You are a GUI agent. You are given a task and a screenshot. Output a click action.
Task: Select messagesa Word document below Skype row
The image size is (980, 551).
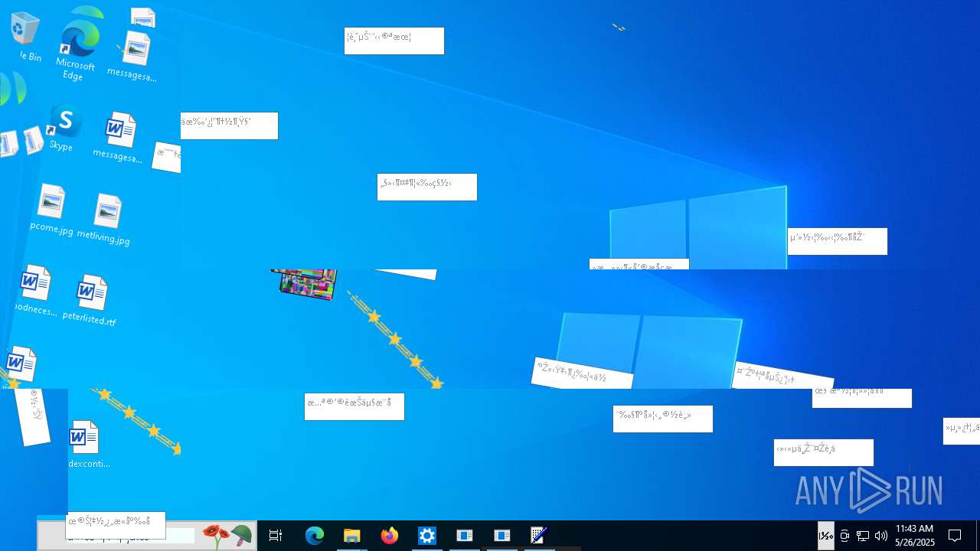pyautogui.click(x=119, y=139)
